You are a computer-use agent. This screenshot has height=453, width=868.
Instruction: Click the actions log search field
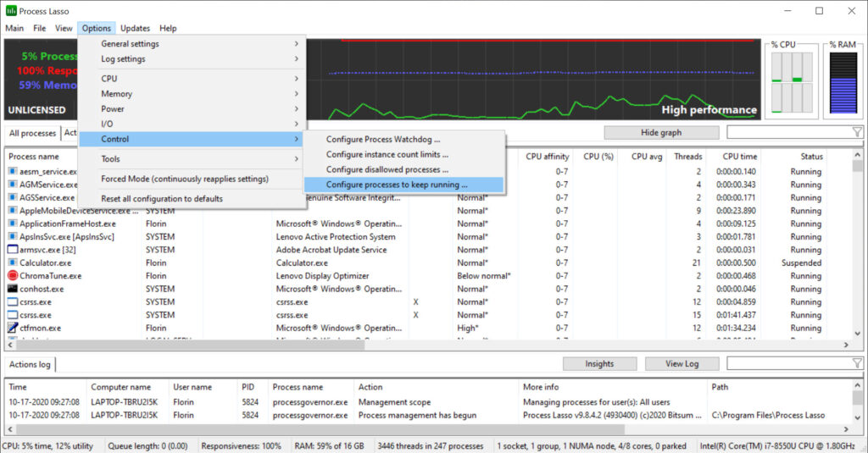coord(789,363)
